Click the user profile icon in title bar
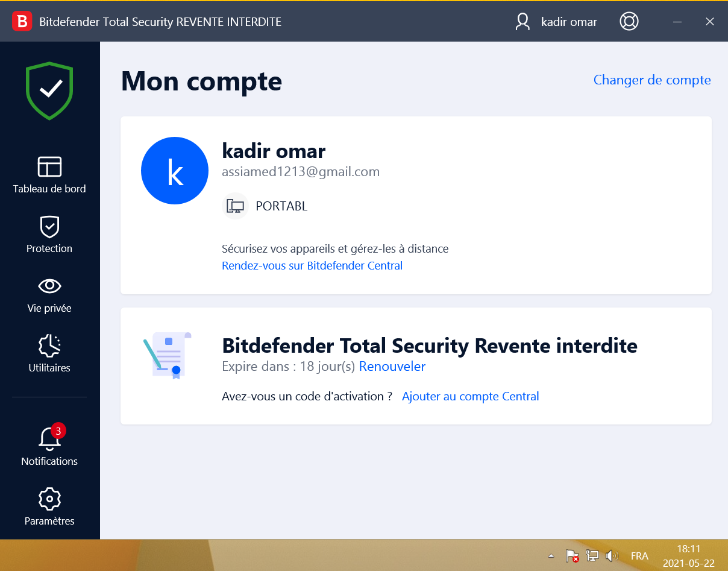 point(522,22)
